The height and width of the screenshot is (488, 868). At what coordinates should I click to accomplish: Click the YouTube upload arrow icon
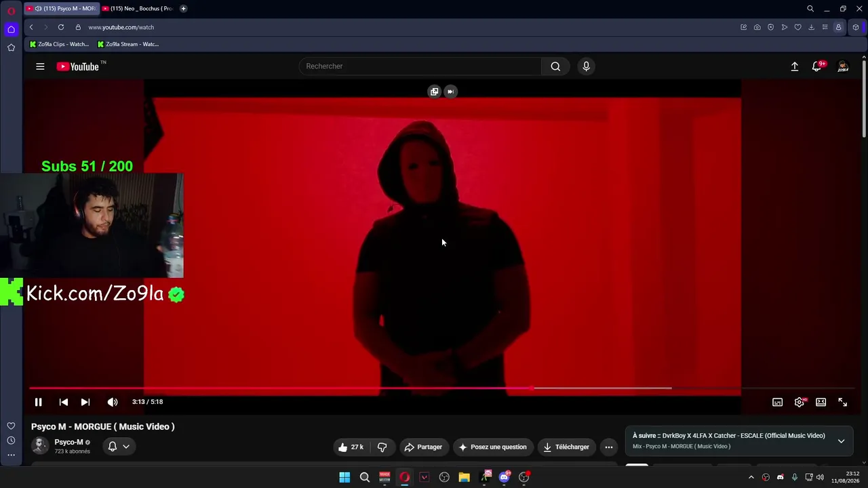[x=795, y=66]
